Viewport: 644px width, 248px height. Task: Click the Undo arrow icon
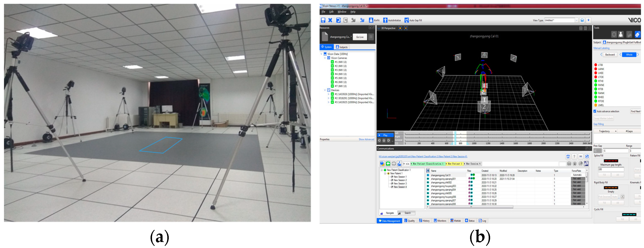click(338, 20)
